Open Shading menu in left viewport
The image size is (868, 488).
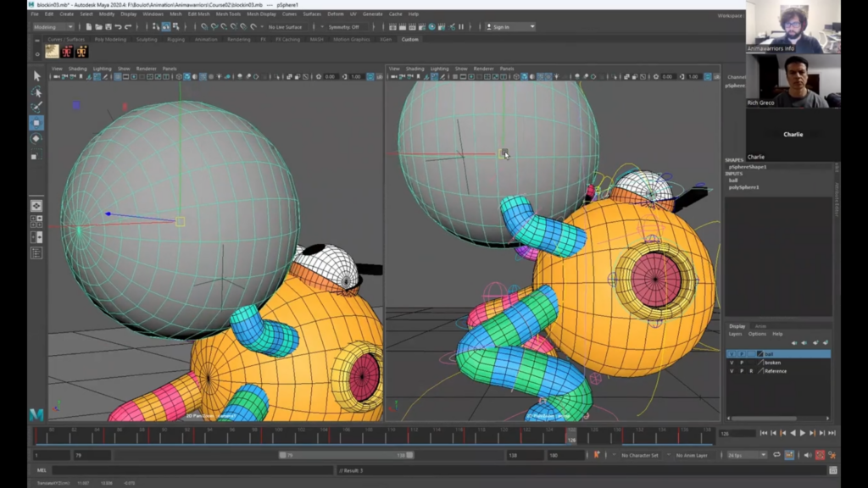pyautogui.click(x=77, y=69)
